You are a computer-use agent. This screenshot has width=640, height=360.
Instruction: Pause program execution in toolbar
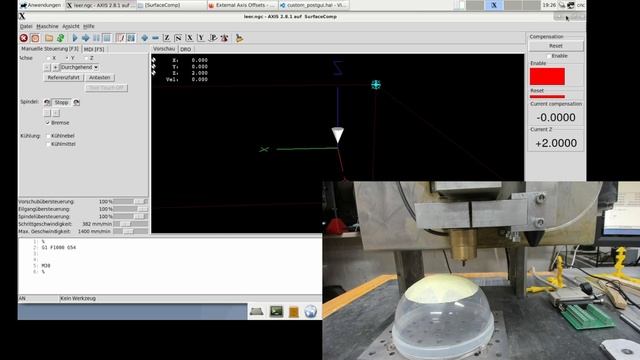(x=96, y=38)
